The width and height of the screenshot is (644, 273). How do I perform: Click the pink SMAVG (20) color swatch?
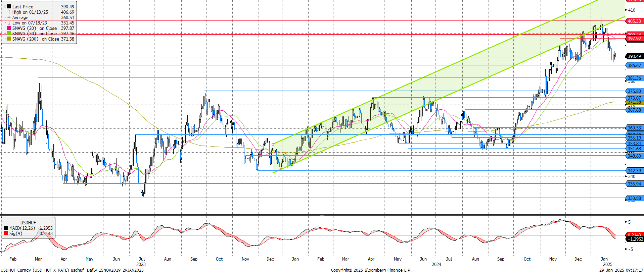pos(9,28)
